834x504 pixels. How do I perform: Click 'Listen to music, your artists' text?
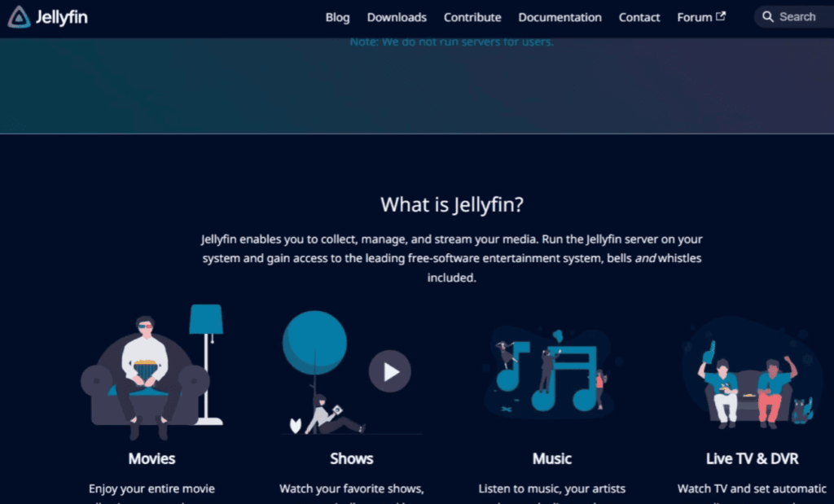(x=552, y=489)
